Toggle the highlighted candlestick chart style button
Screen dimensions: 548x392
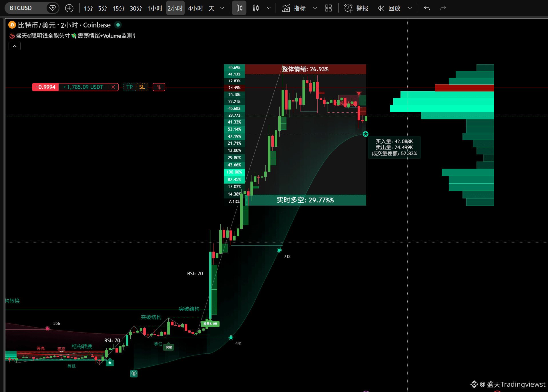tap(239, 8)
